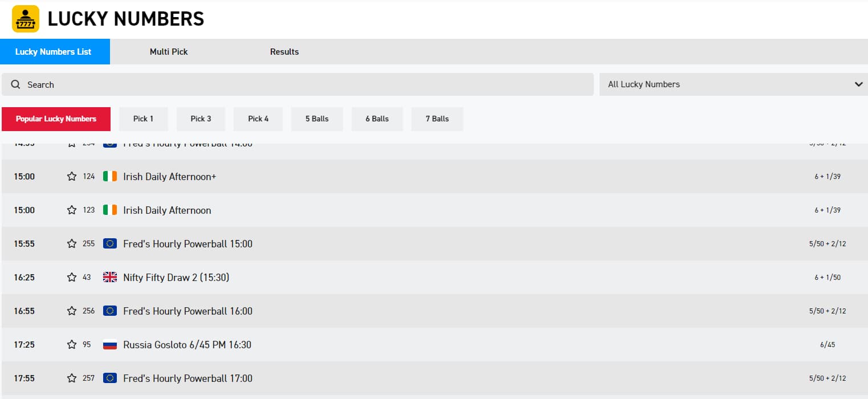This screenshot has height=399, width=868.
Task: Open the All Lucky Numbers dropdown
Action: pyautogui.click(x=733, y=84)
